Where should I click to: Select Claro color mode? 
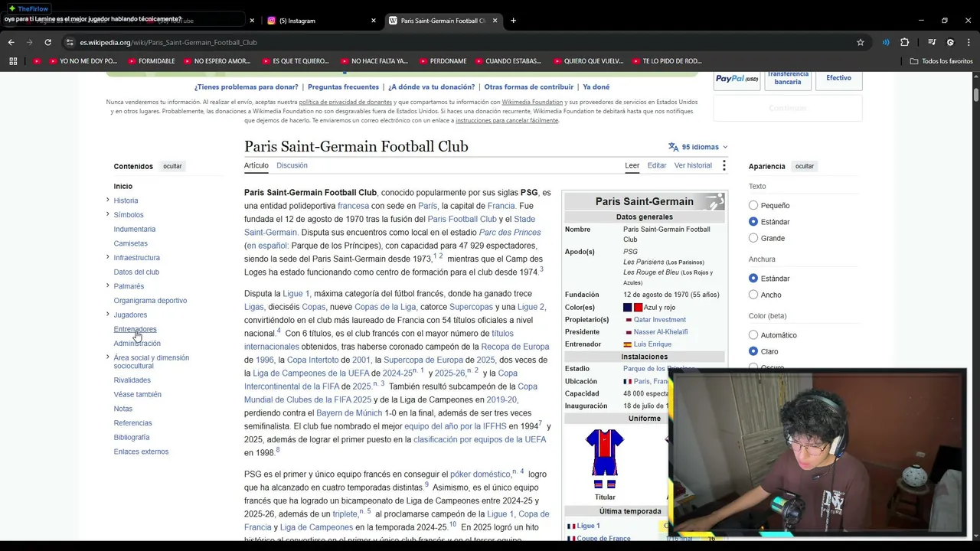[753, 351]
